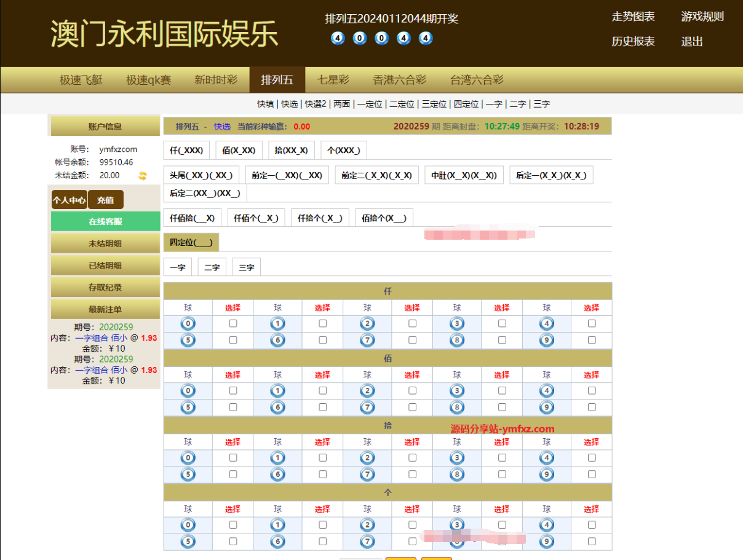Tick the checkbox for ball 6 in 佰
This screenshot has height=560, width=743.
pos(323,407)
